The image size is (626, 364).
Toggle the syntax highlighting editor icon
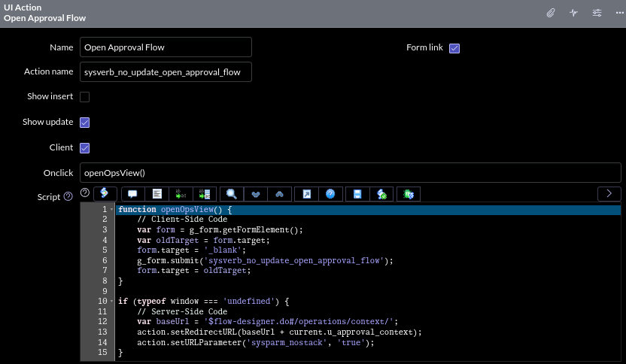pyautogui.click(x=105, y=194)
